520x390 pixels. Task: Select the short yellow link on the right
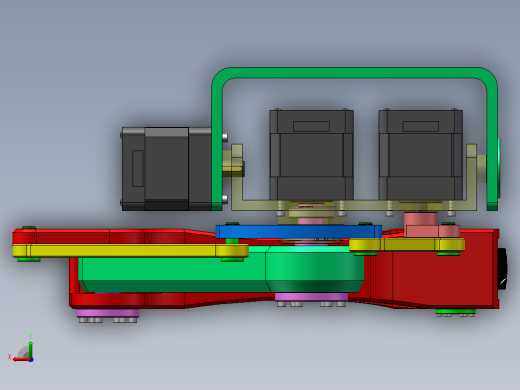pos(407,245)
